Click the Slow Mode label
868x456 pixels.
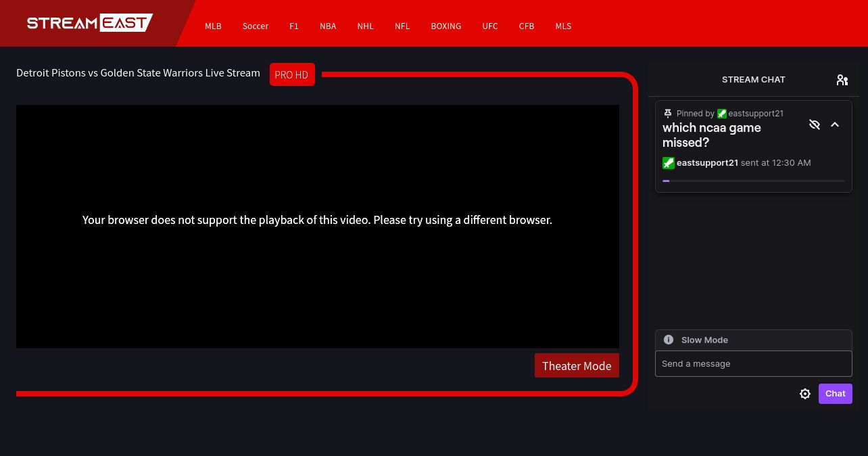tap(704, 340)
